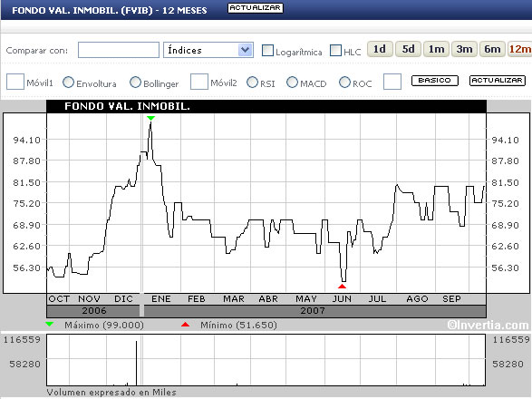Click the green maximum marker on chart
The image size is (532, 399).
(x=151, y=118)
